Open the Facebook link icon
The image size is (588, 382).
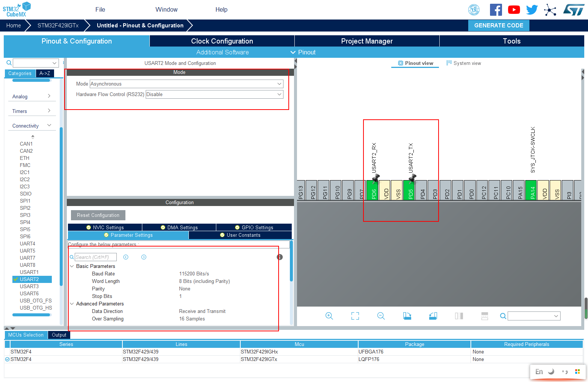[x=496, y=10]
